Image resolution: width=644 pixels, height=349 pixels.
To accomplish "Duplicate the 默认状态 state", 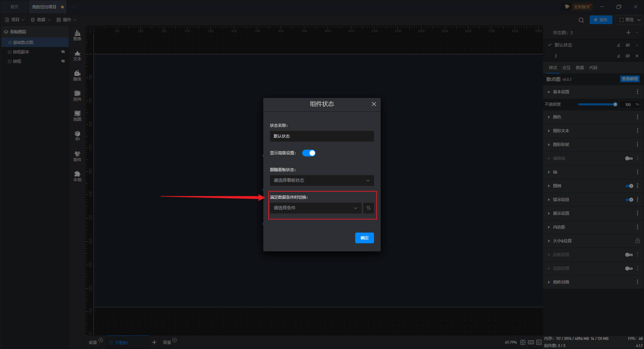I will tap(628, 45).
